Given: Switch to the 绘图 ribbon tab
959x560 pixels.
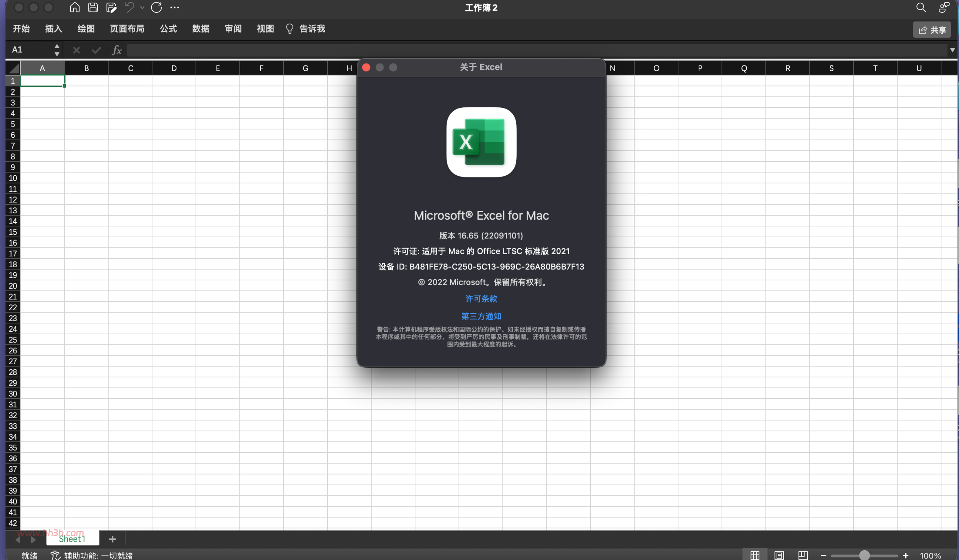Looking at the screenshot, I should [x=86, y=28].
